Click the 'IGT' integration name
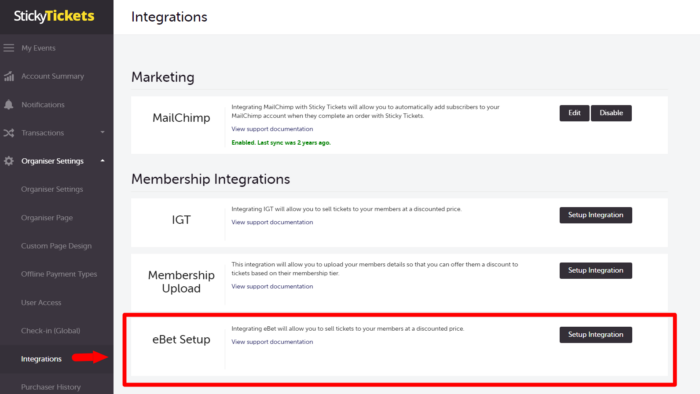Image resolution: width=700 pixels, height=394 pixels. 181,220
